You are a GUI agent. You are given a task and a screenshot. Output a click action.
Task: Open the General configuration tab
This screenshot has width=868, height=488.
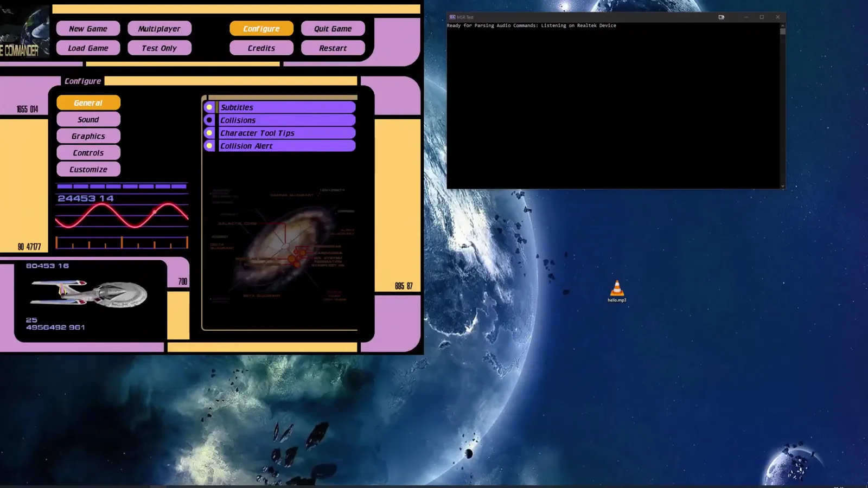88,102
